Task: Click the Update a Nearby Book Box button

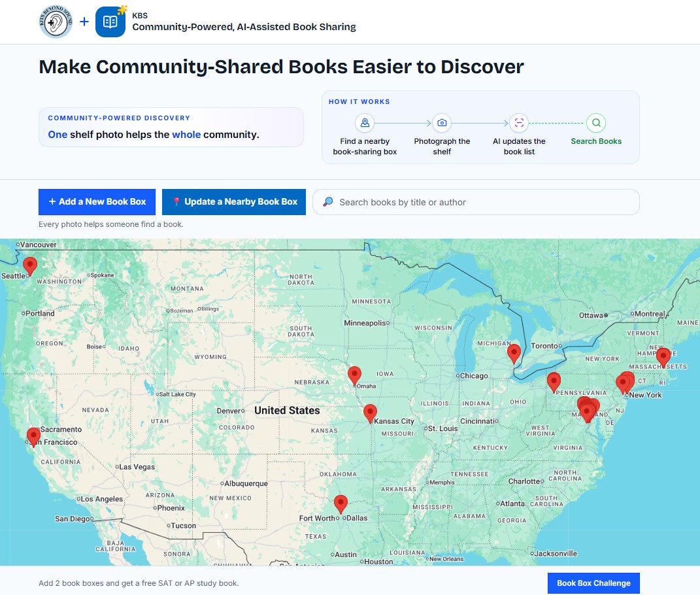Action: click(x=234, y=202)
